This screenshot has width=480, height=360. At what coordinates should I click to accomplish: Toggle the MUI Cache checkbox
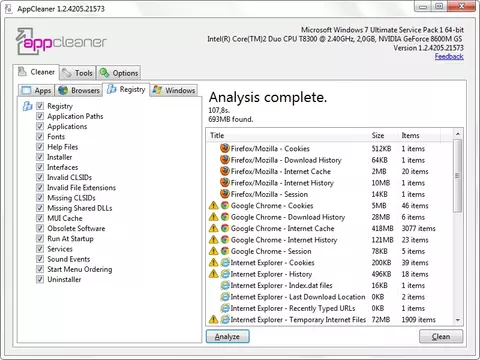pyautogui.click(x=40, y=218)
